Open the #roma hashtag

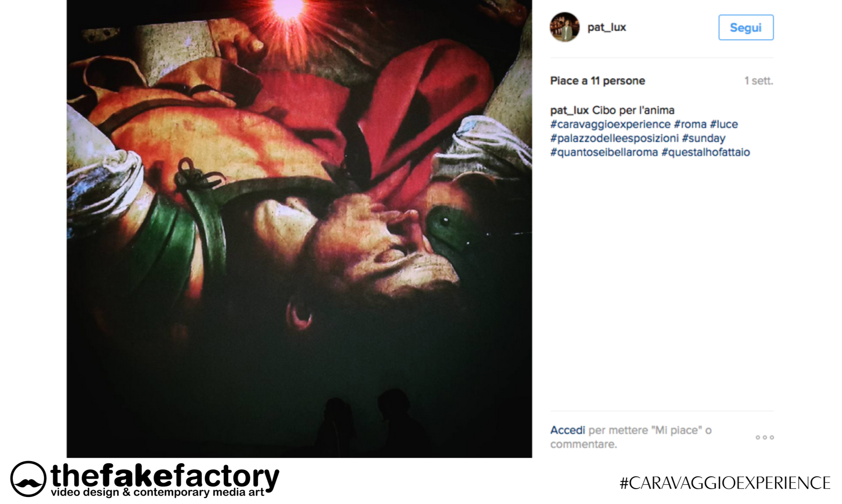coord(690,124)
